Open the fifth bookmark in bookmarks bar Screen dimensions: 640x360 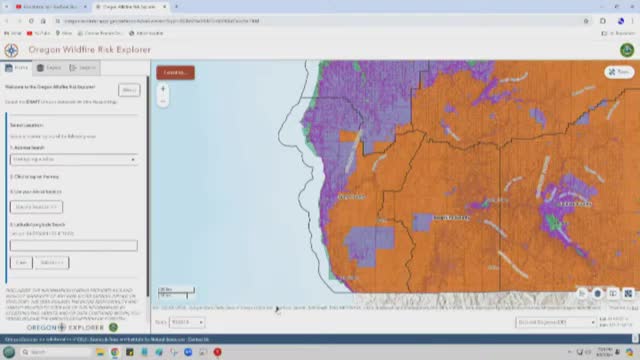tap(146, 33)
